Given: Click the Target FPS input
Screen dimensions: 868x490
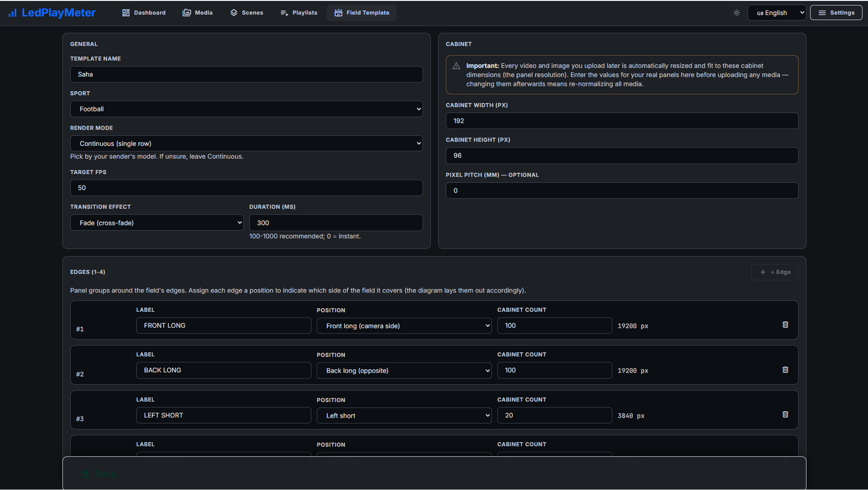Looking at the screenshot, I should 247,188.
